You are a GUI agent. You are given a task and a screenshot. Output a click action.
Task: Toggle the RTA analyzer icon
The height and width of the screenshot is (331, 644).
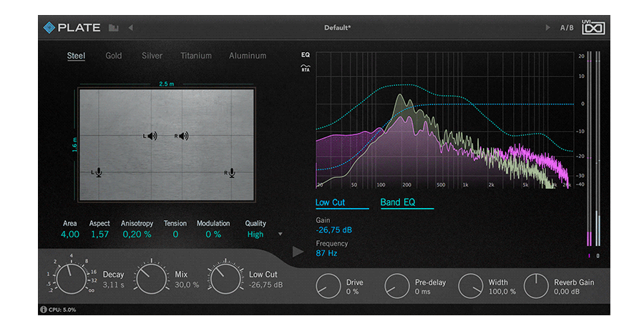[305, 68]
